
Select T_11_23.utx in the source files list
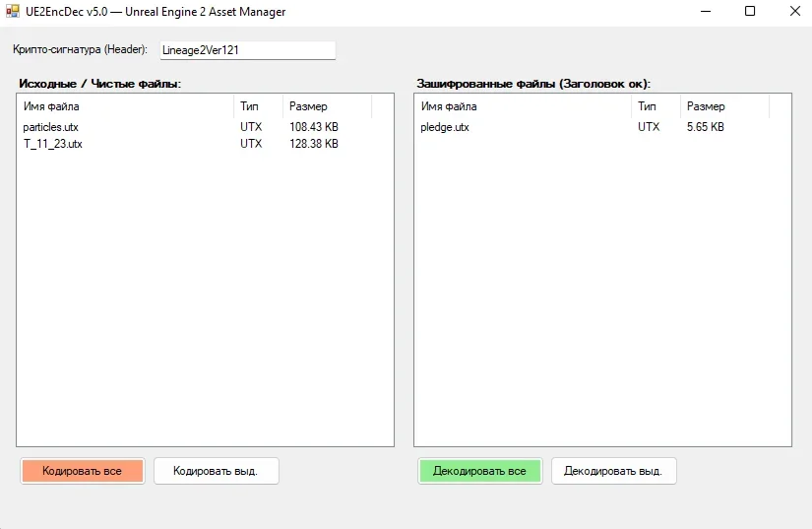[53, 144]
